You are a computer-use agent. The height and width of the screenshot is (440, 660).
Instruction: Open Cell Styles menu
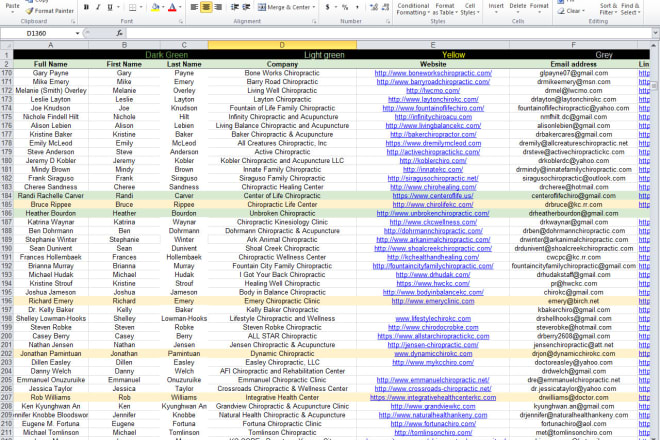(x=469, y=9)
